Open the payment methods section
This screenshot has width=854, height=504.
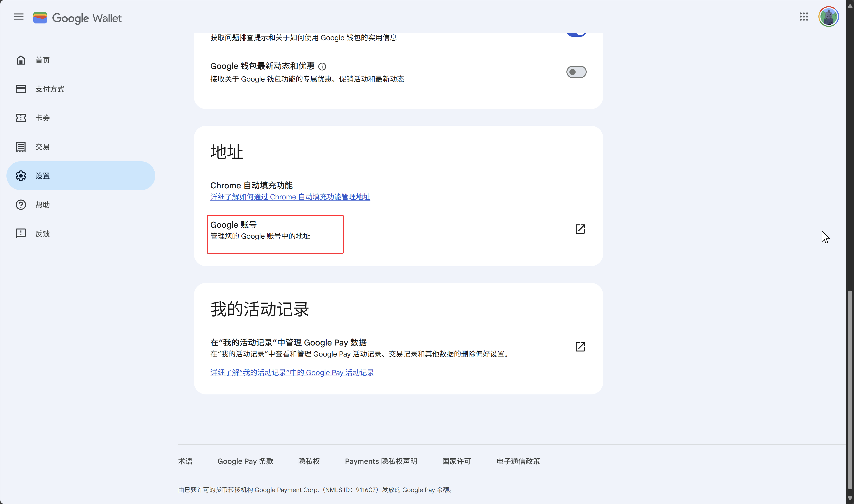[x=50, y=89]
